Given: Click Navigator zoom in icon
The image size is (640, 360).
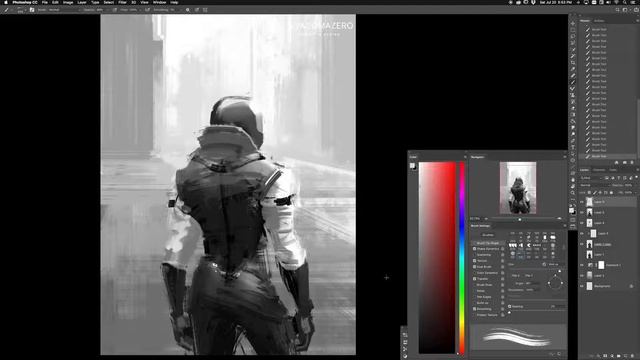Looking at the screenshot, I should pyautogui.click(x=559, y=219).
